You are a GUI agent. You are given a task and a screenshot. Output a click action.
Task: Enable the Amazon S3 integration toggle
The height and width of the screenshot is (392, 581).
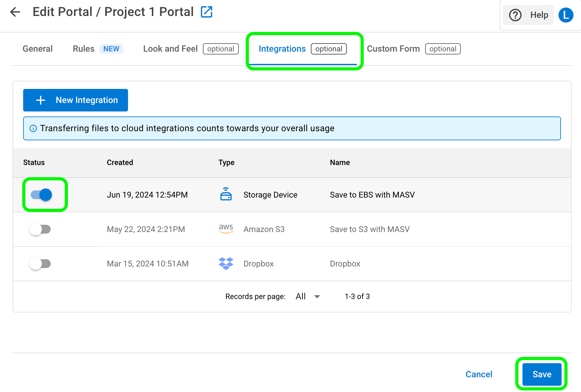point(40,229)
